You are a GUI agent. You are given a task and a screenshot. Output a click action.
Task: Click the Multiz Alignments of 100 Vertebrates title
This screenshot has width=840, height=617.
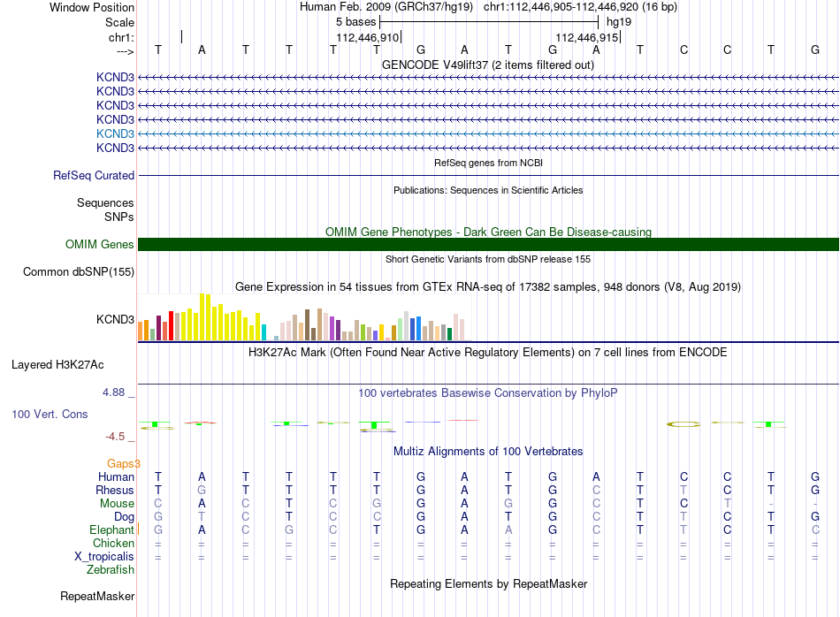pyautogui.click(x=488, y=452)
